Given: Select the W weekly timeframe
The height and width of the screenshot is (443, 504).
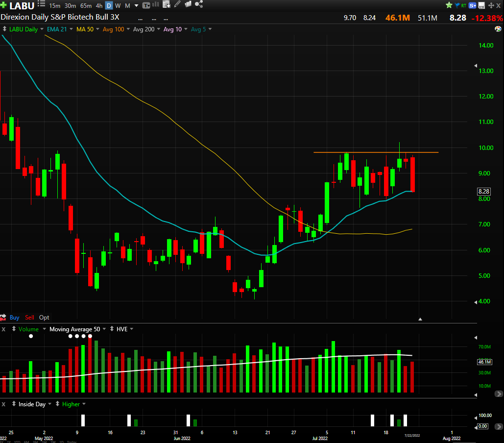Looking at the screenshot, I should pos(118,6).
